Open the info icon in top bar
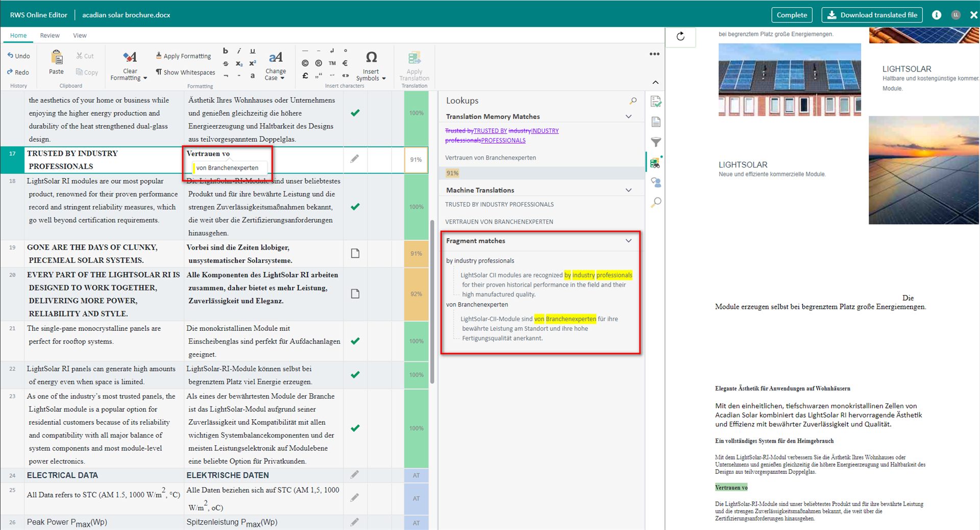This screenshot has width=980, height=530. coord(936,15)
